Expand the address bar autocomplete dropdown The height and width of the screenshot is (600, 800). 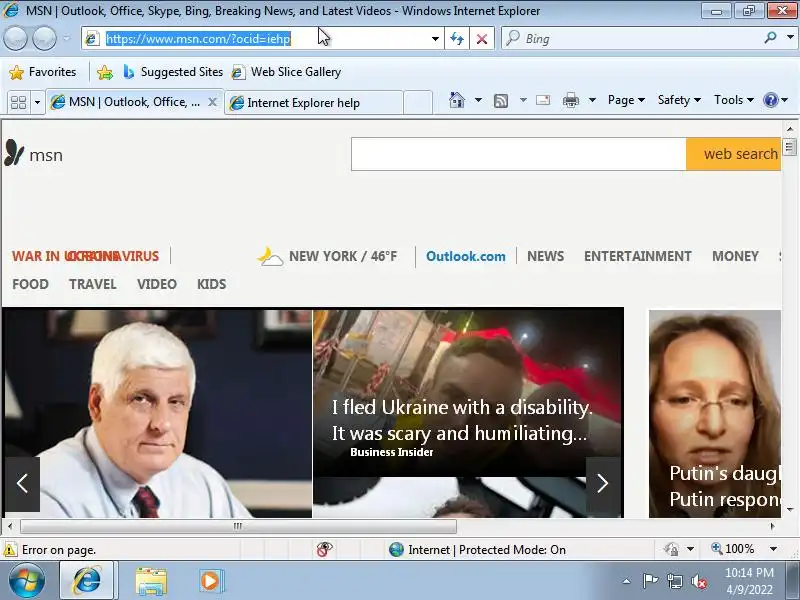tap(435, 39)
